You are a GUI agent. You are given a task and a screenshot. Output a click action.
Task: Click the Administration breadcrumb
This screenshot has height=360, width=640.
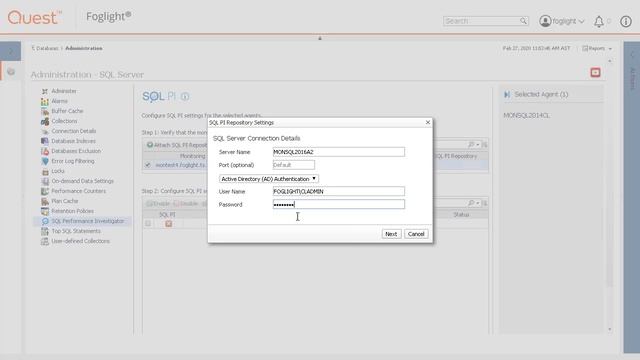84,48
